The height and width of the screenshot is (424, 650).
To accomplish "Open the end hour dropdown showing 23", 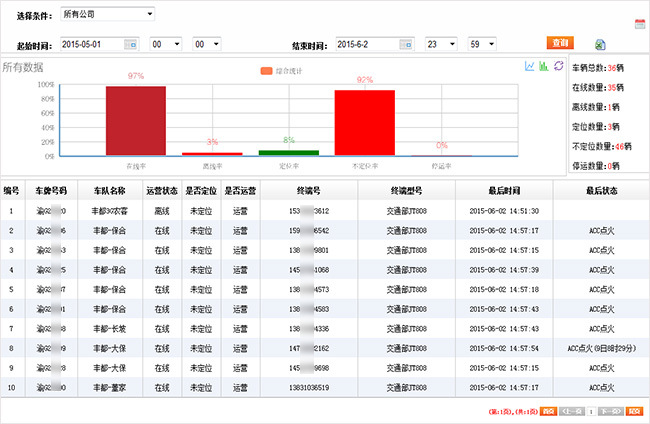I will pyautogui.click(x=441, y=44).
